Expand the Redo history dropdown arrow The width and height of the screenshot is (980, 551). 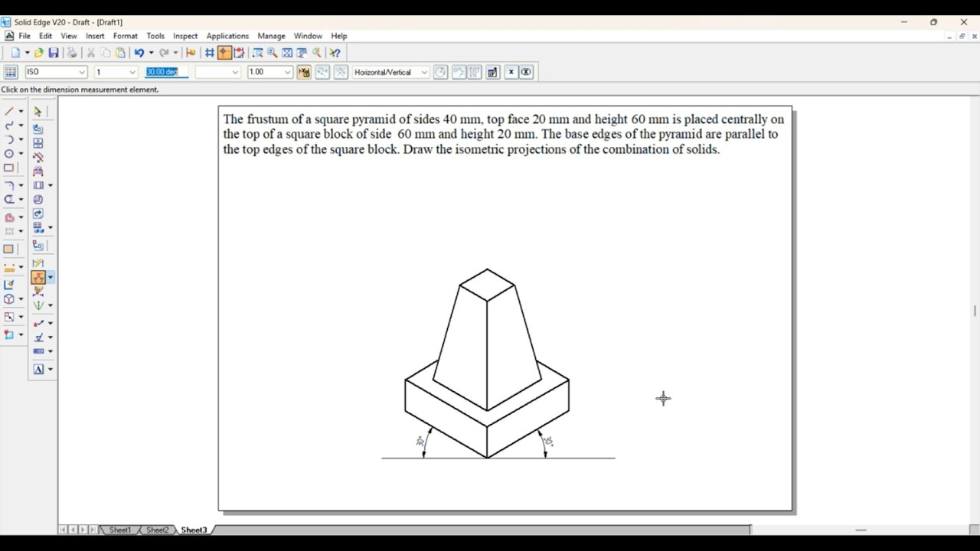175,53
